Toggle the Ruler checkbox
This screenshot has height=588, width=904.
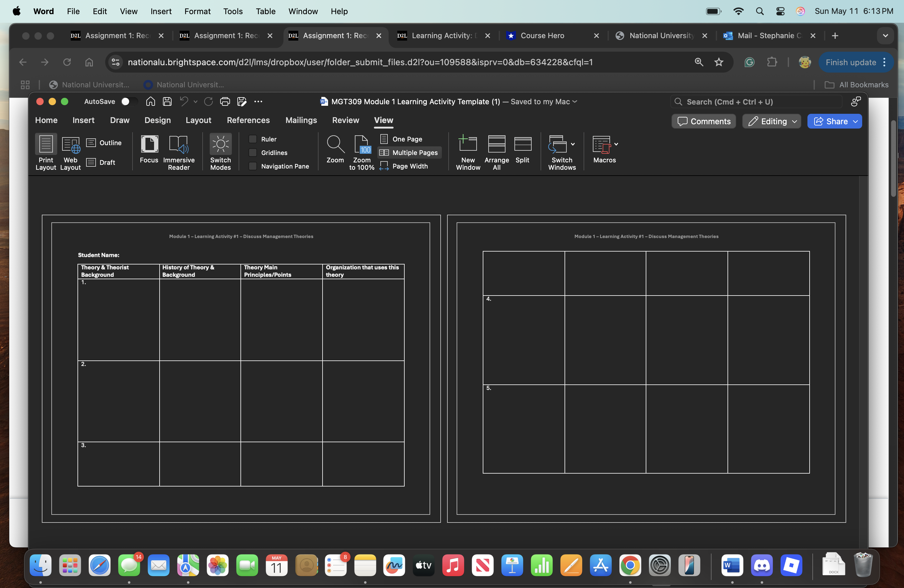(253, 139)
